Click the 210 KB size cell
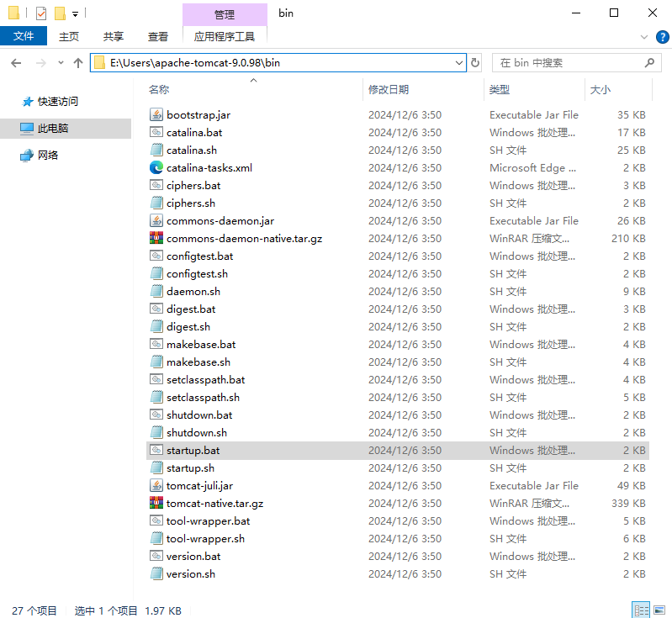The width and height of the screenshot is (672, 618). click(x=628, y=238)
